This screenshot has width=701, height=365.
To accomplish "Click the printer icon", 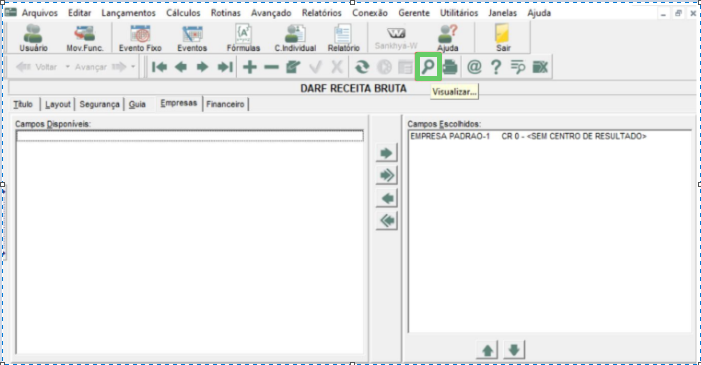I will click(450, 67).
